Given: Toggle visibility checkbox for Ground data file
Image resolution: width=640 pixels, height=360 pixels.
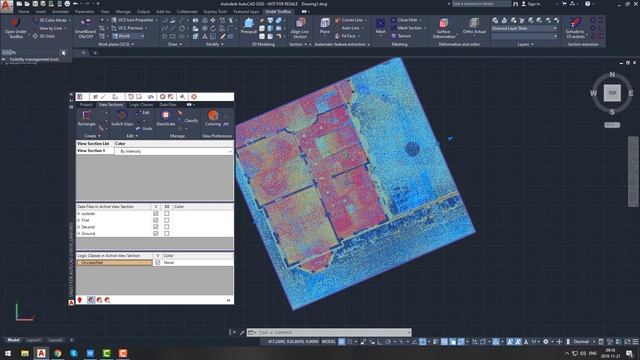Looking at the screenshot, I should (156, 233).
